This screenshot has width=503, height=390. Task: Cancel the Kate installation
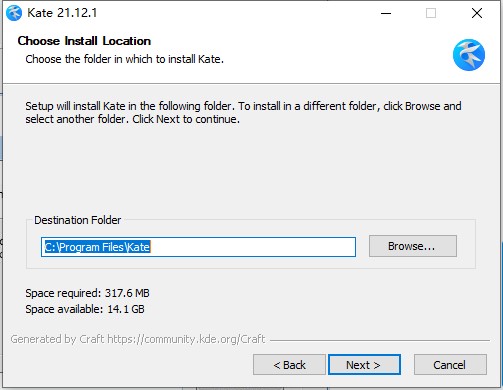(450, 365)
